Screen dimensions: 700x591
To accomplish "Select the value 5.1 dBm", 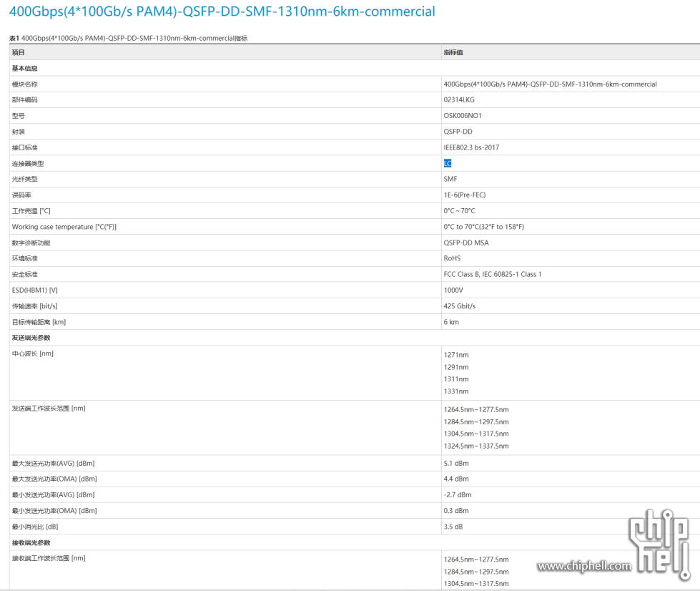I will pyautogui.click(x=455, y=464).
